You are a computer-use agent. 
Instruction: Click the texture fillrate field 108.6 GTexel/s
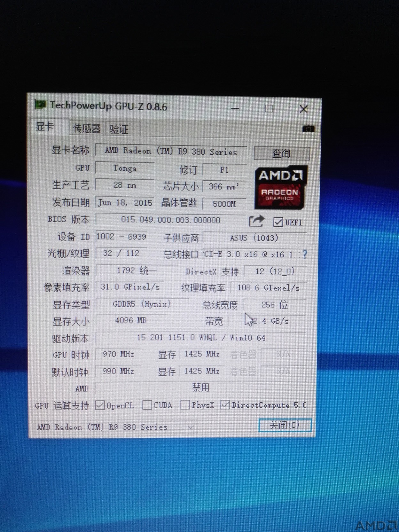click(x=268, y=288)
